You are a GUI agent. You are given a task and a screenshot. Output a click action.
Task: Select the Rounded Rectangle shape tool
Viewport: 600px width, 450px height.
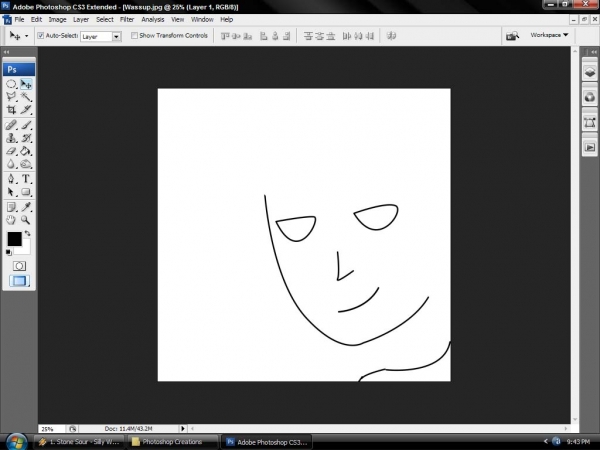pyautogui.click(x=26, y=192)
